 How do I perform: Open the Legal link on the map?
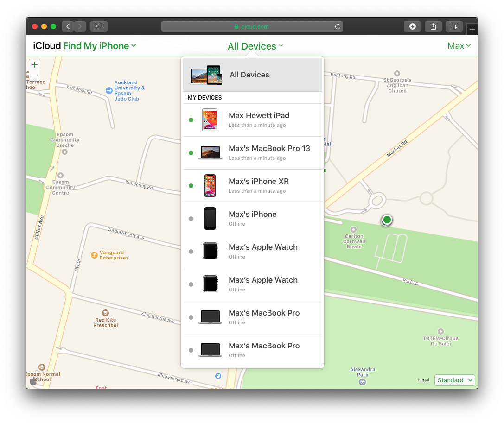coord(424,380)
